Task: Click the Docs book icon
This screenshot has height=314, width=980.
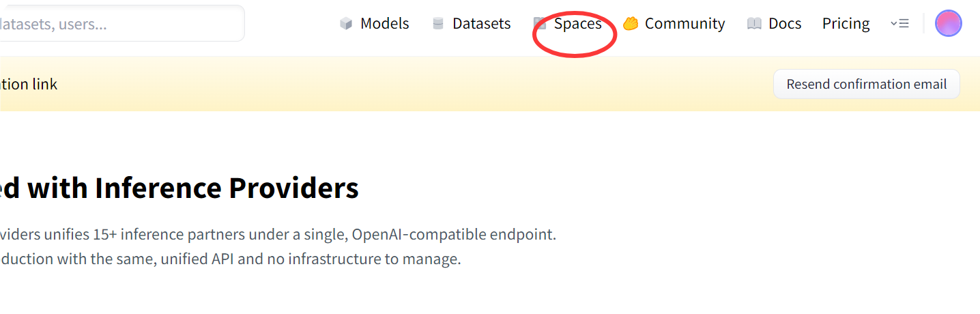Action: (x=754, y=24)
